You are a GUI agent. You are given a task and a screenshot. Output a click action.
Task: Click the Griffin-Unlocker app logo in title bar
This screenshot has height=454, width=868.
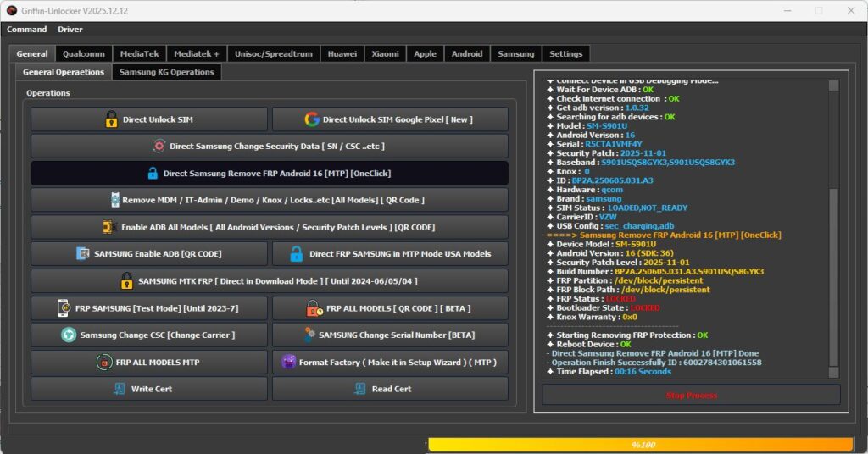click(x=11, y=10)
